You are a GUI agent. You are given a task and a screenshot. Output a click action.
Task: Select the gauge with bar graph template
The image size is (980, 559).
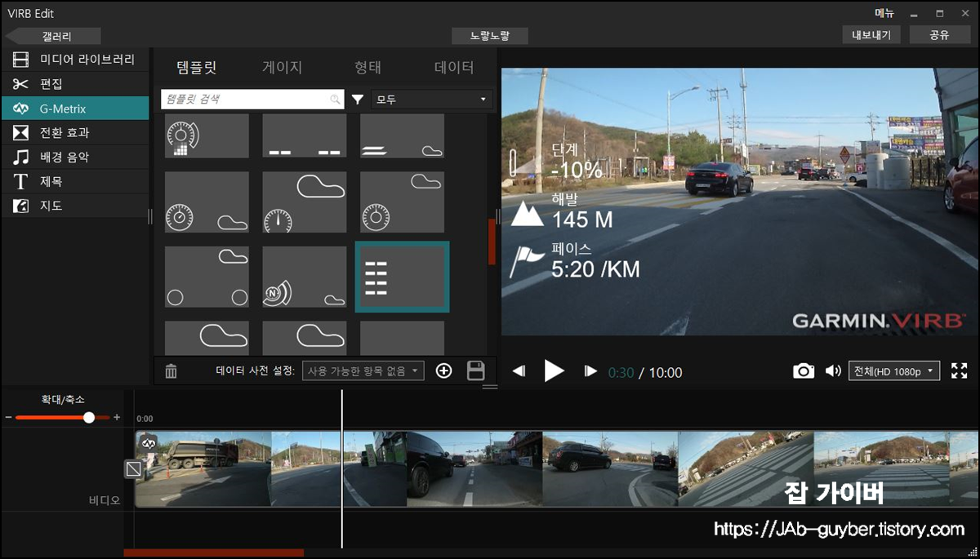207,135
